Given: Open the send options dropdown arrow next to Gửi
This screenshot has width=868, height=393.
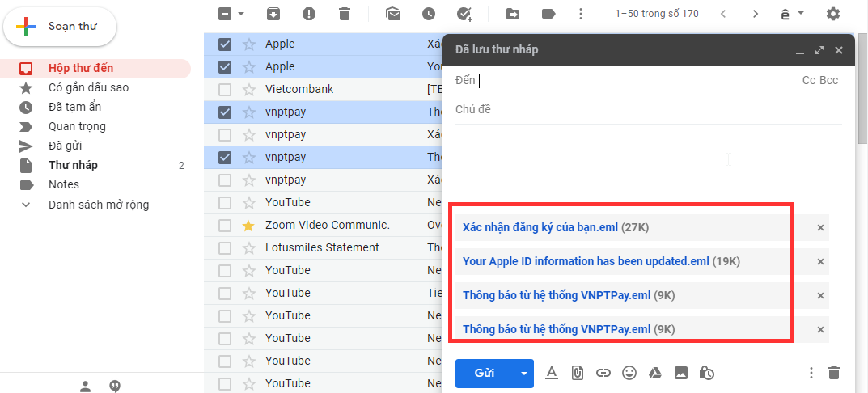Looking at the screenshot, I should click(x=525, y=373).
